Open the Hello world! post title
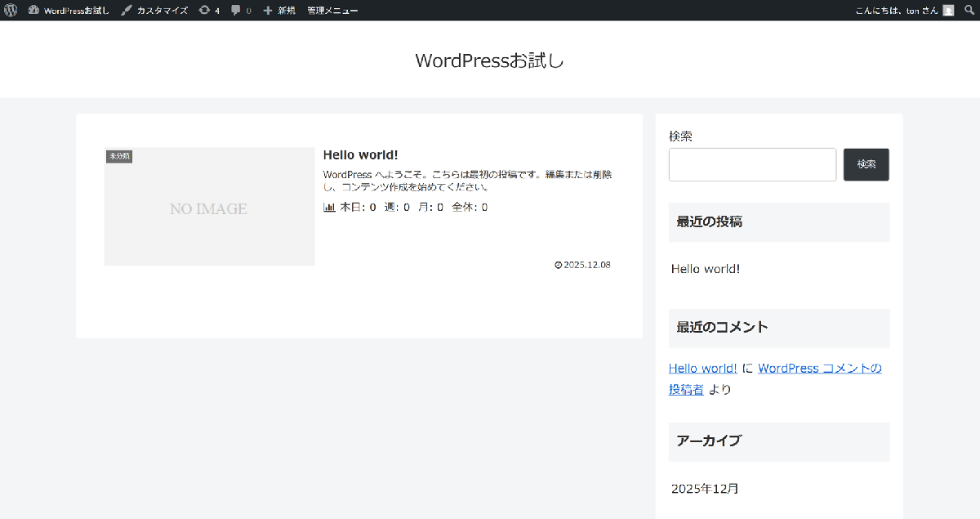The image size is (980, 519). [x=360, y=154]
